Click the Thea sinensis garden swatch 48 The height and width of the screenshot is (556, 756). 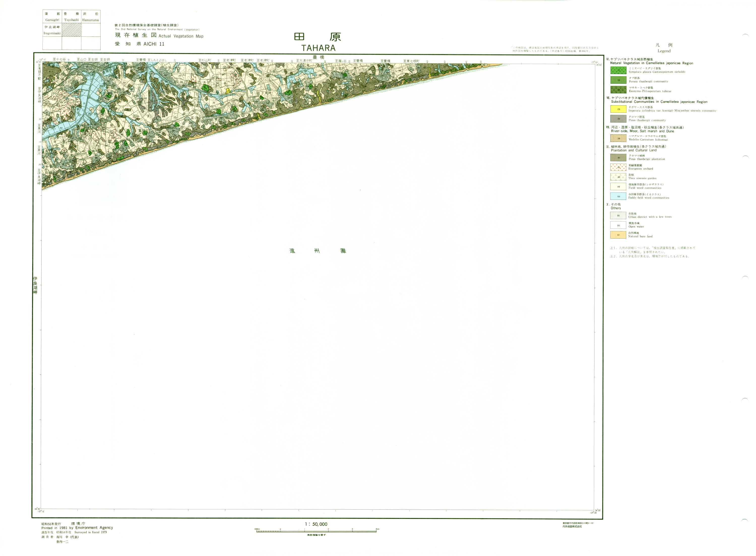(x=618, y=177)
